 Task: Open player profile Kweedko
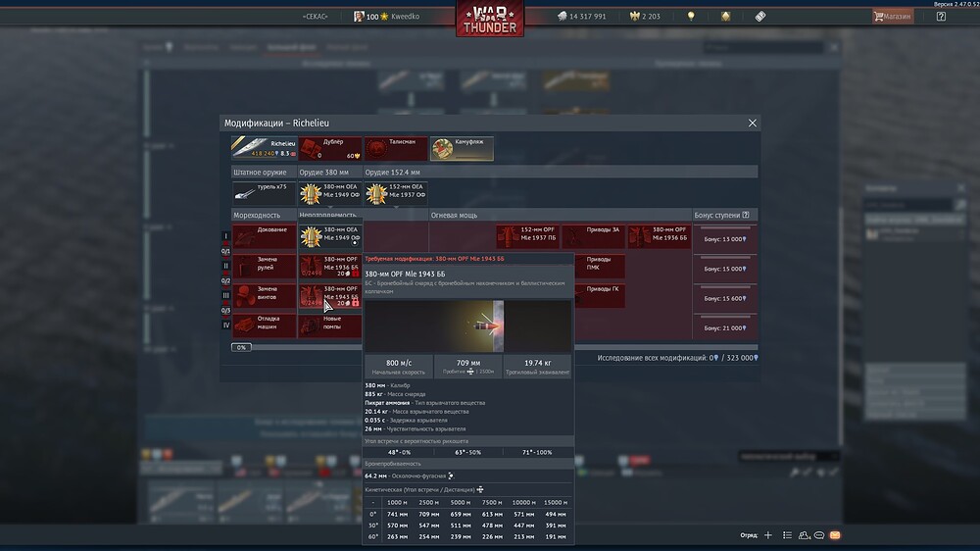tap(387, 17)
